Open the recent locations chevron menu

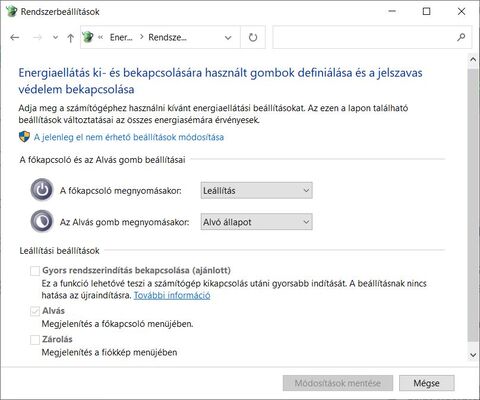(55, 37)
